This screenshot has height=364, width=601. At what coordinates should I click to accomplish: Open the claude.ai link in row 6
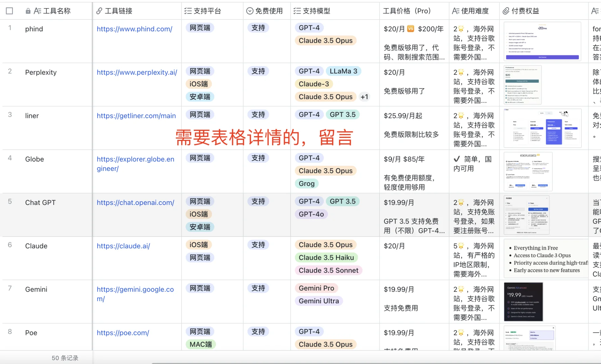(124, 246)
